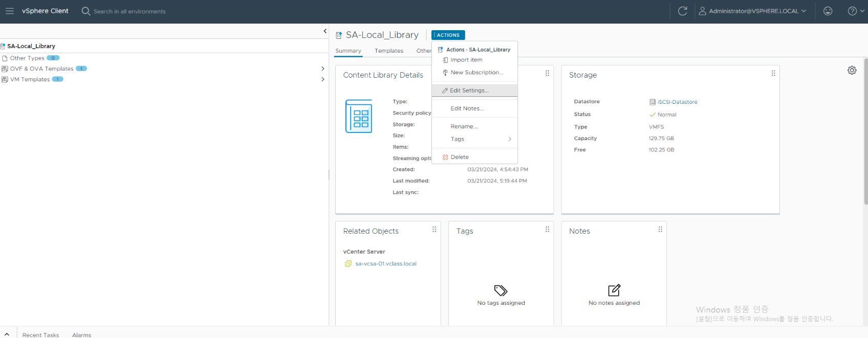Click the library icon beside the title
868x338 pixels.
pos(339,35)
